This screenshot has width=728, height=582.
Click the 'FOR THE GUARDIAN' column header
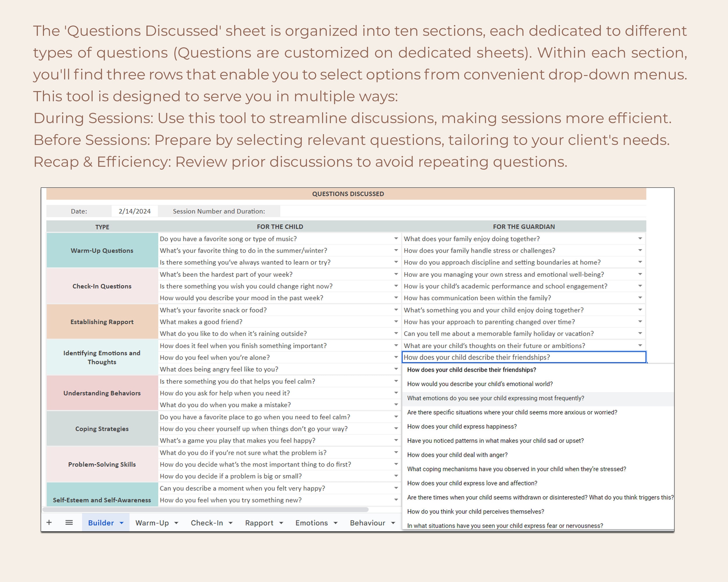tap(524, 227)
